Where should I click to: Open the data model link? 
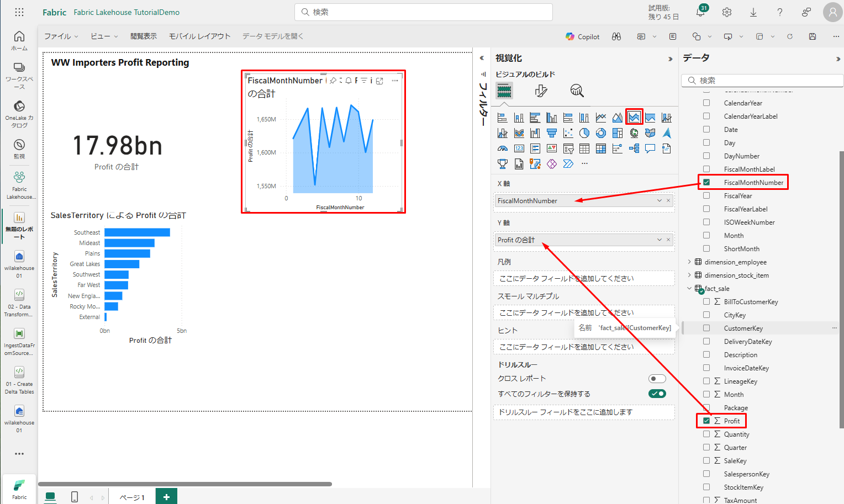point(273,36)
